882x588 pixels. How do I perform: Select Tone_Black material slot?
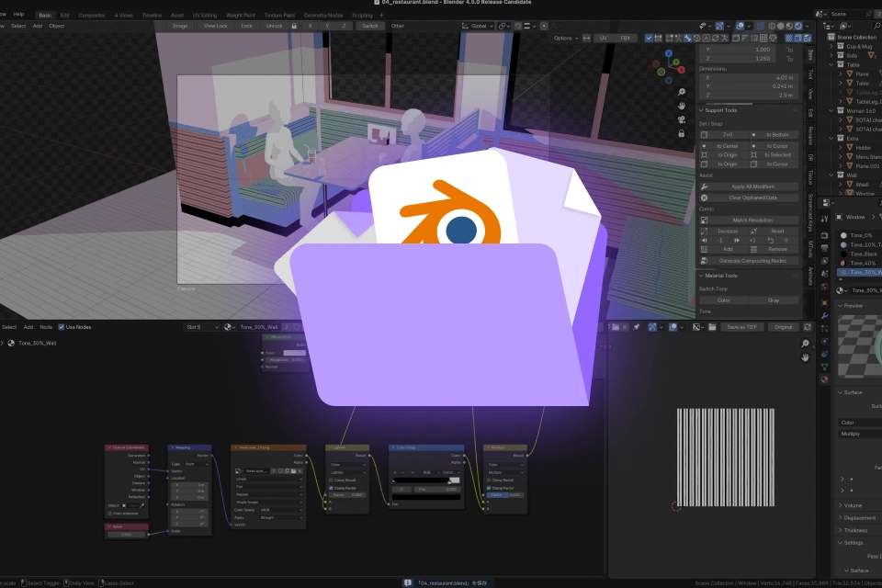863,254
